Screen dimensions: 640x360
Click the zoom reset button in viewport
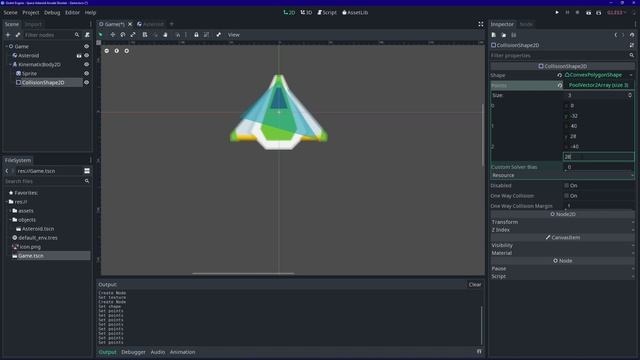(117, 51)
